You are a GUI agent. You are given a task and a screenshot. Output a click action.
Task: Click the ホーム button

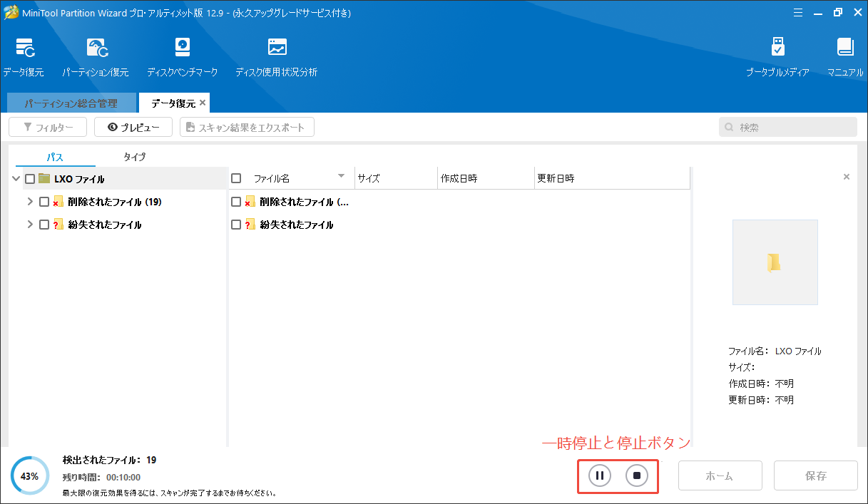click(x=720, y=475)
